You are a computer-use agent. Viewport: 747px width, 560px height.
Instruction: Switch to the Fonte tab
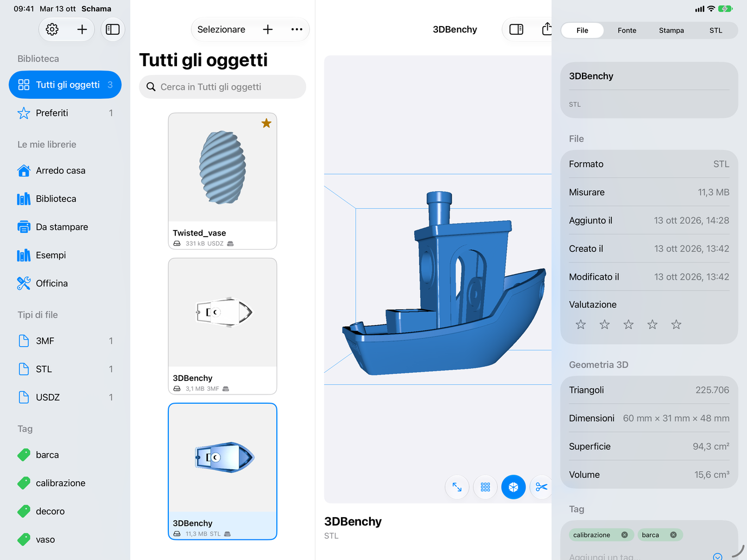[627, 30]
